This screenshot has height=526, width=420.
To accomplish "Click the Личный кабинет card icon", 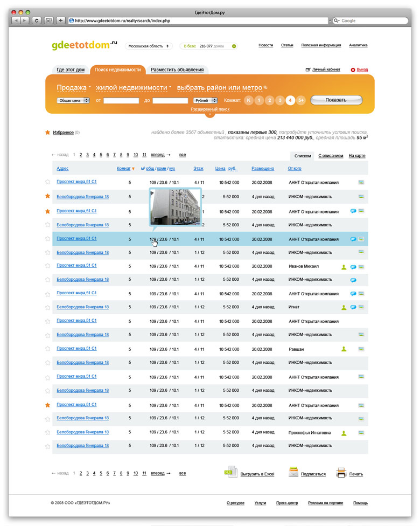I will pos(307,70).
